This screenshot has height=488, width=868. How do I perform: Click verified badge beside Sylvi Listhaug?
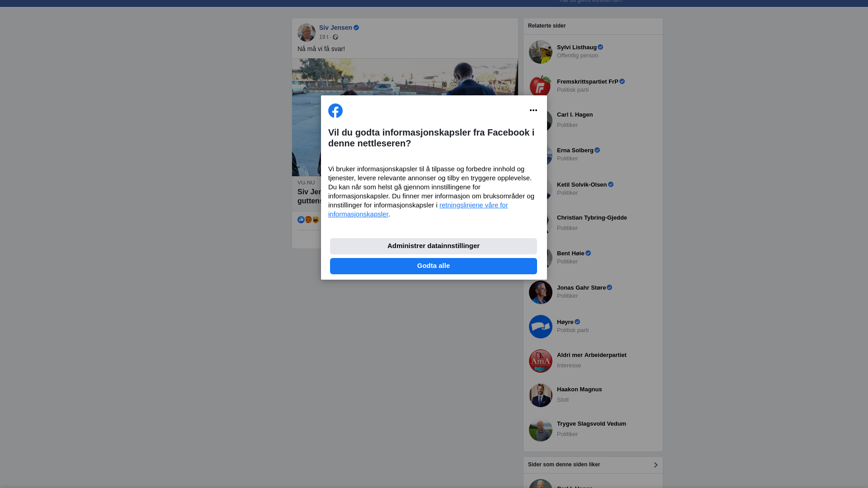[x=600, y=47]
